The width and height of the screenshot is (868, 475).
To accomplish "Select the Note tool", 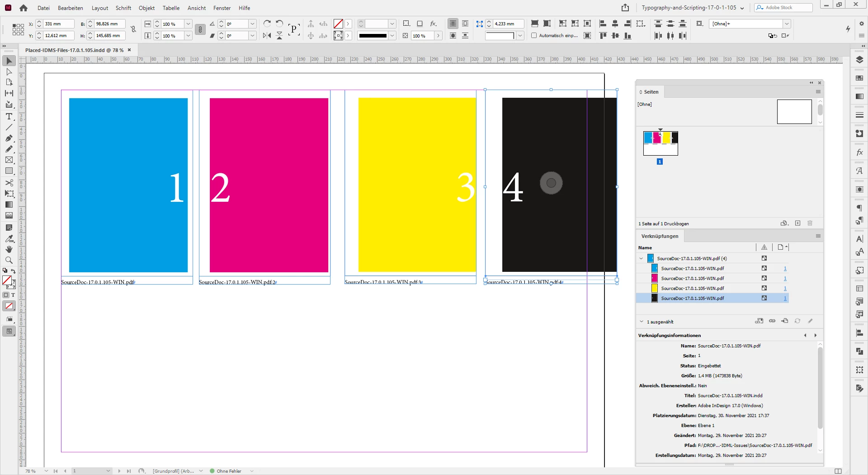I will (x=9, y=228).
